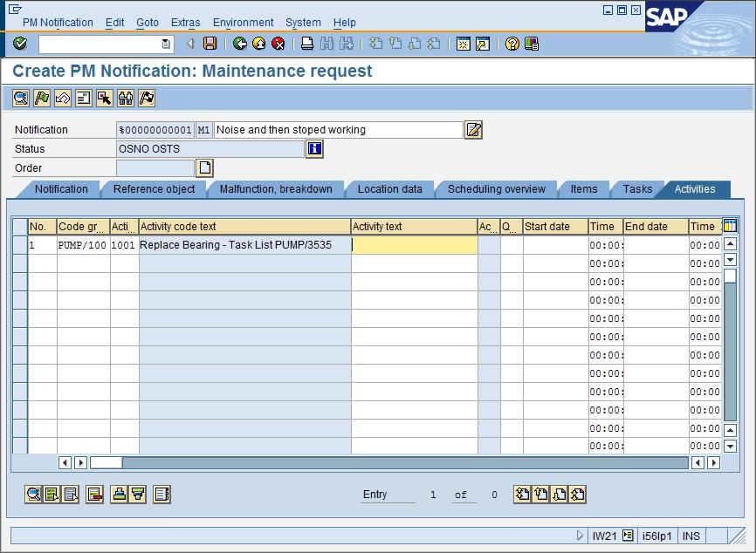Click the Create New Session icon
Viewport: 756px width, 553px height.
click(x=464, y=44)
